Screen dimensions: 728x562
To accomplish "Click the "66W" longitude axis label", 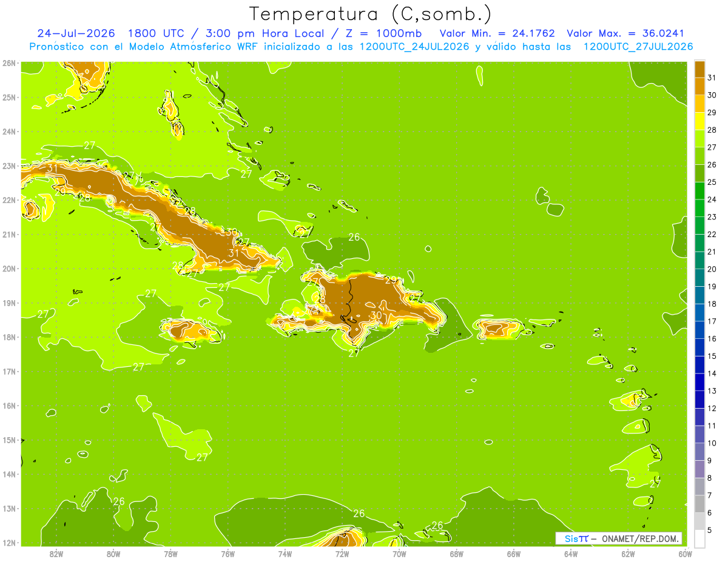I will click(x=514, y=554).
